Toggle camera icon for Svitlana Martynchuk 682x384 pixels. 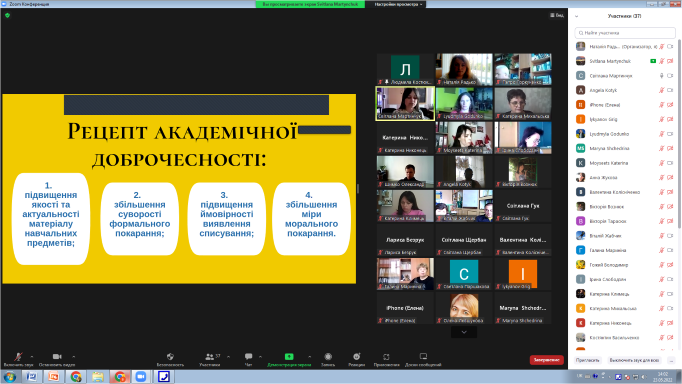670,61
